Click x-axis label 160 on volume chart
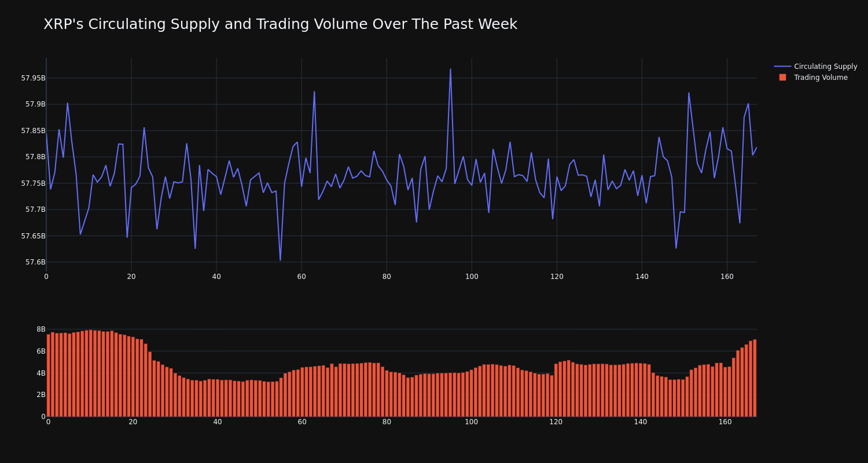 (x=725, y=422)
